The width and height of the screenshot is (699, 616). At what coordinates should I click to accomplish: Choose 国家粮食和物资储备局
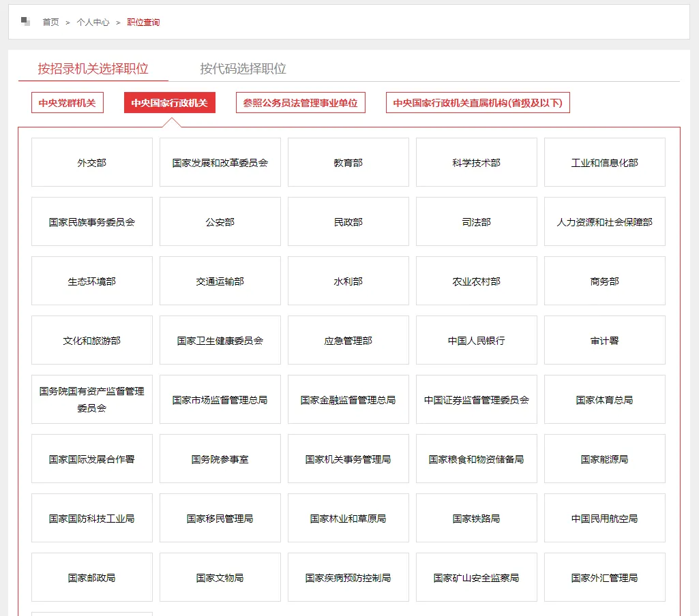pyautogui.click(x=477, y=459)
